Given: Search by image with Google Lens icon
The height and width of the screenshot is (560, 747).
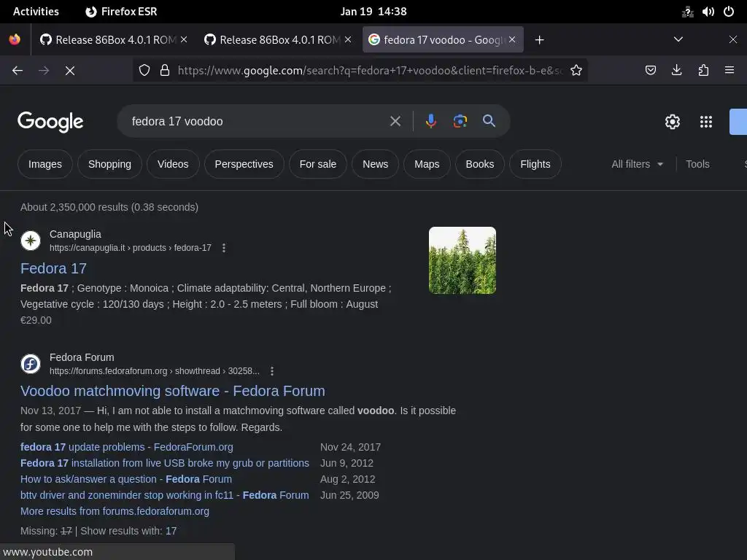Looking at the screenshot, I should coord(460,122).
